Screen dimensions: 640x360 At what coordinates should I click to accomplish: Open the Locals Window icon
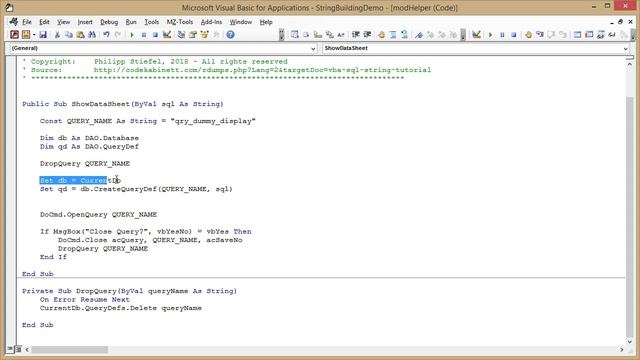(577, 35)
